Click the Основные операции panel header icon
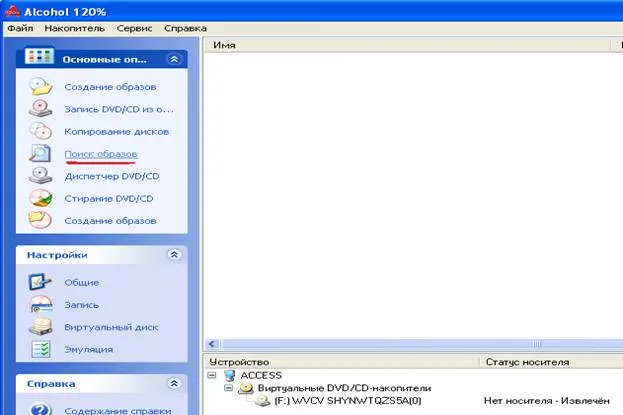Viewport: 623px width, 415px height. 39,56
